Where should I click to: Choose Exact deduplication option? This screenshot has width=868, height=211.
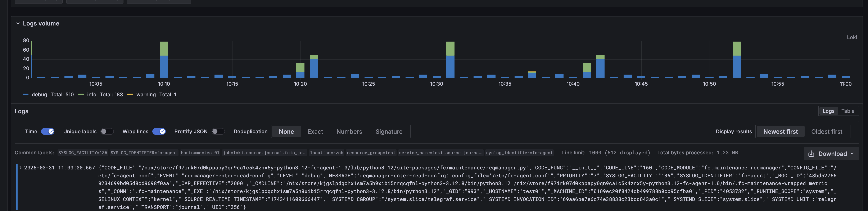pos(315,132)
